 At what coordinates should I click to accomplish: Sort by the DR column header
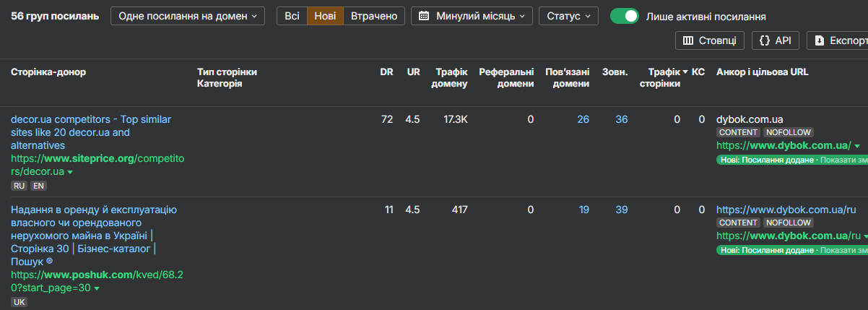[x=386, y=72]
